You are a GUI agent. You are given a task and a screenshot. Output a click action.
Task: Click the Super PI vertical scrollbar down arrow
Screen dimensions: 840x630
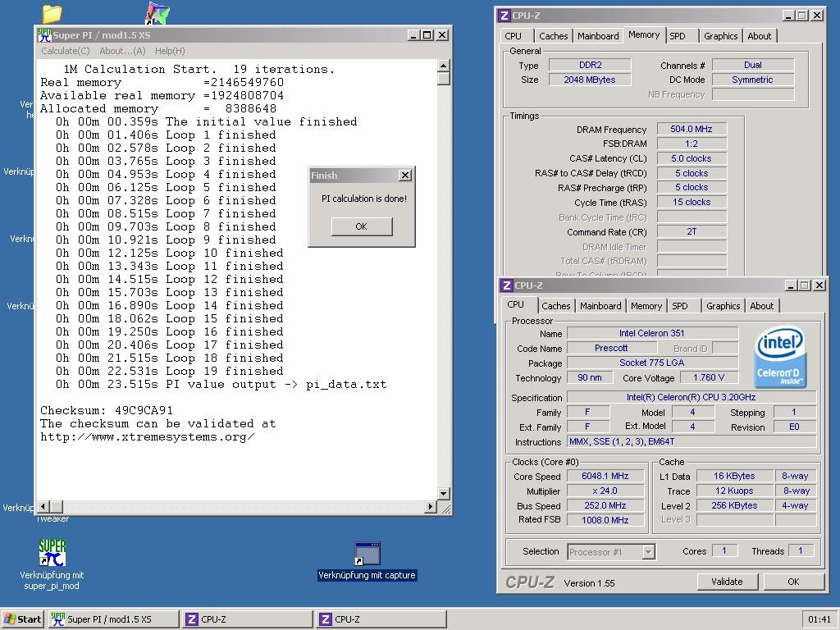click(x=444, y=493)
